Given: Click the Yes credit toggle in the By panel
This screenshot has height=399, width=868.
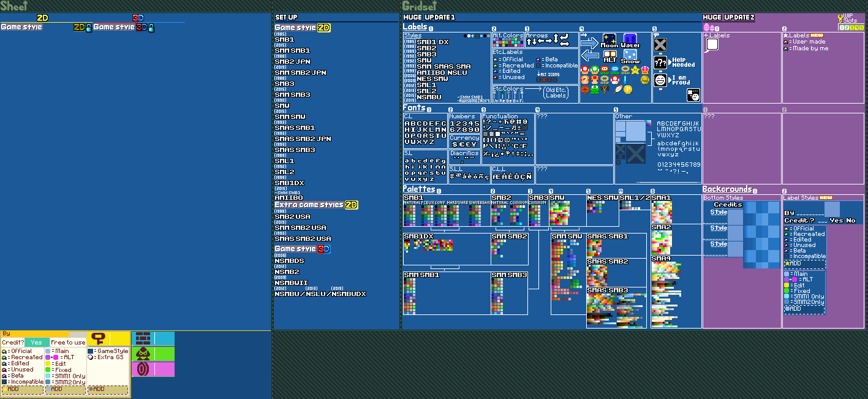Looking at the screenshot, I should (37, 342).
